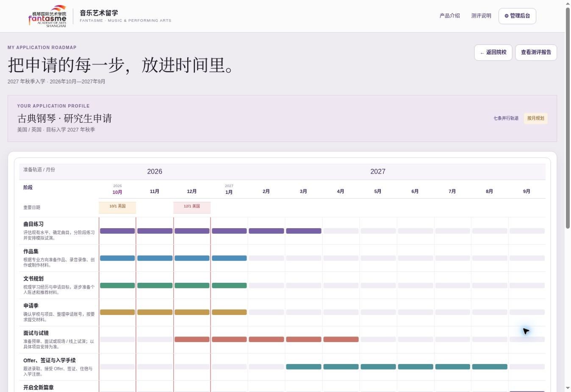Image resolution: width=571 pixels, height=392 pixels.
Task: Click the blue 作品集 bar under 11月
Action: click(x=155, y=258)
